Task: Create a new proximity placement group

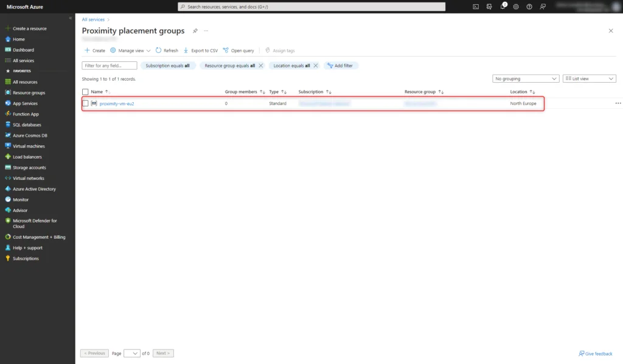Action: (94, 50)
